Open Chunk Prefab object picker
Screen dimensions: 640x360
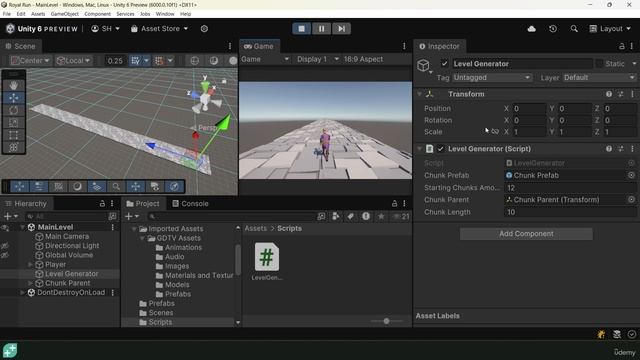(x=631, y=175)
